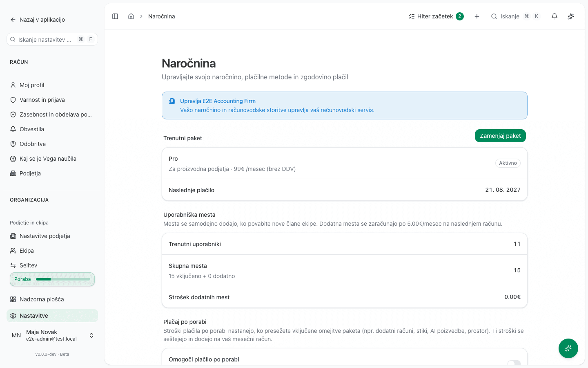The height and width of the screenshot is (368, 588).
Task: Click the E2E Accounting Firm banner icon
Action: tap(172, 101)
